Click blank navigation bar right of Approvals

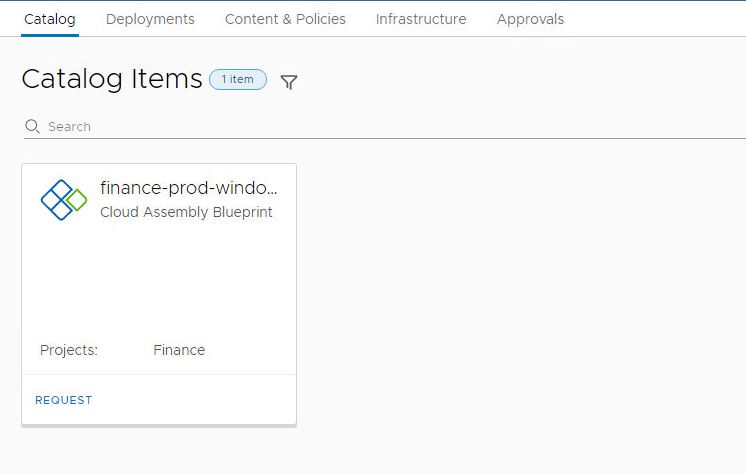(660, 19)
